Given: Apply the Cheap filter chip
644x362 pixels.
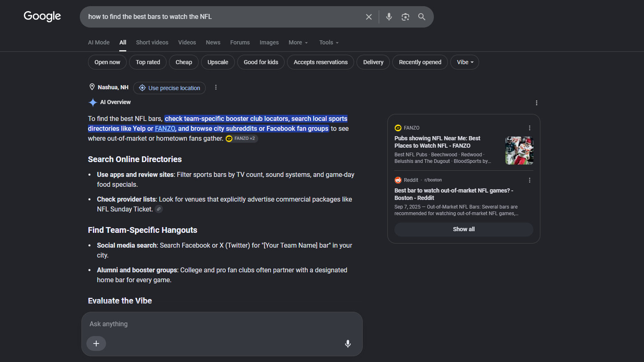Looking at the screenshot, I should (184, 62).
